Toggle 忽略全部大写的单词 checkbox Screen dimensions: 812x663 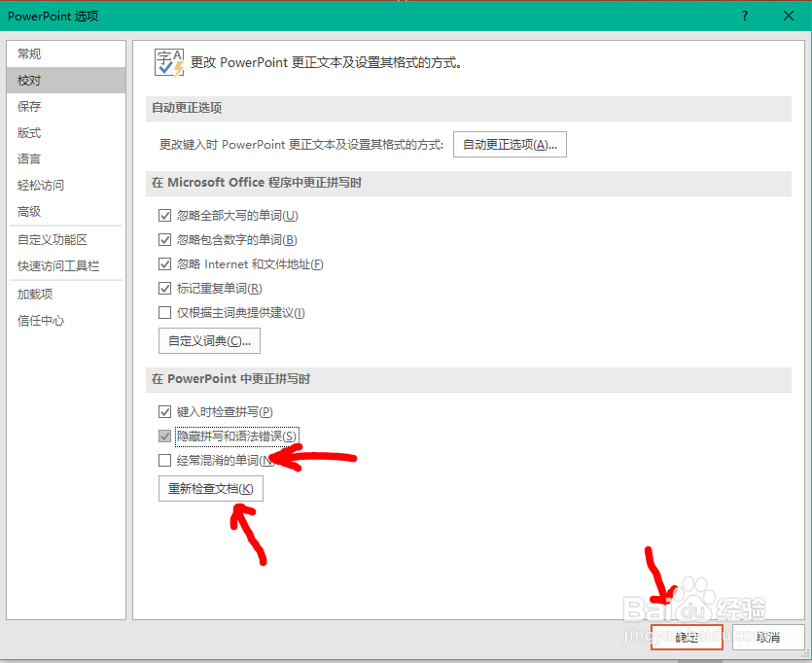point(164,215)
